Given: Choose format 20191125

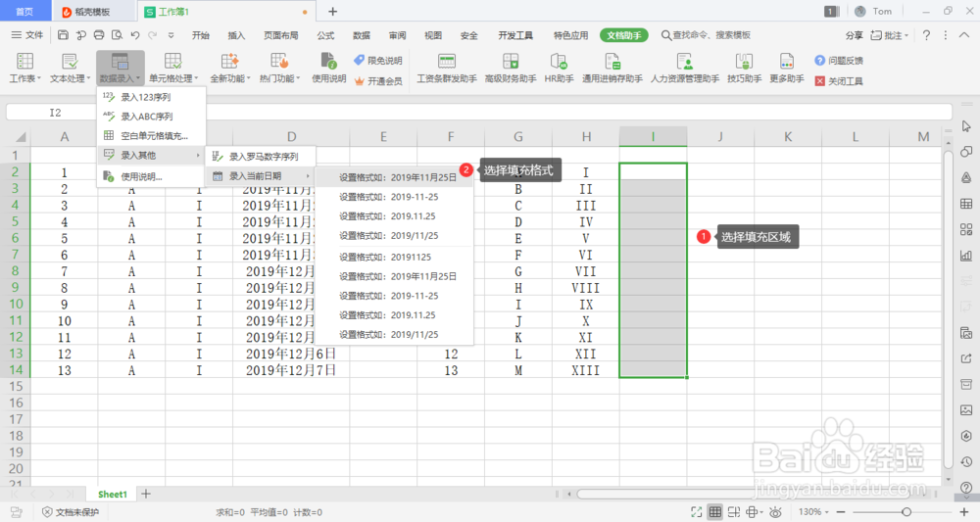Looking at the screenshot, I should coord(394,257).
